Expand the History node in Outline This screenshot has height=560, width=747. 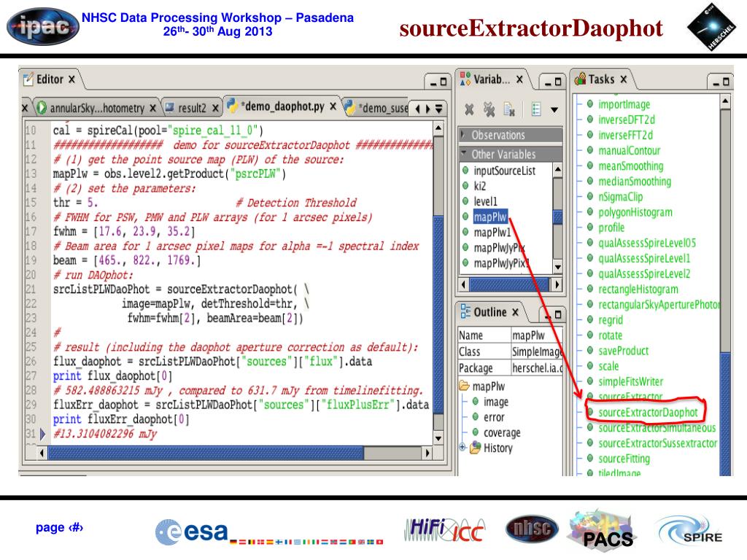click(462, 447)
